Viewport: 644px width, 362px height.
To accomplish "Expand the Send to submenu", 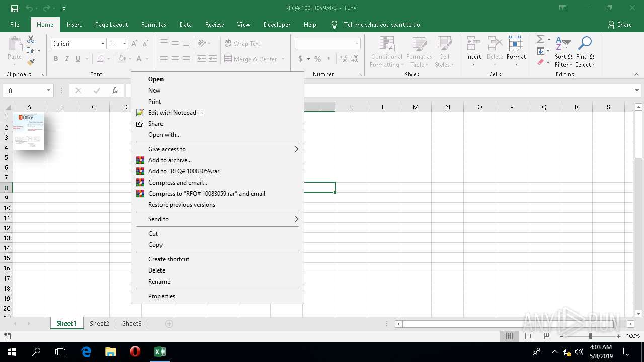I will [217, 219].
